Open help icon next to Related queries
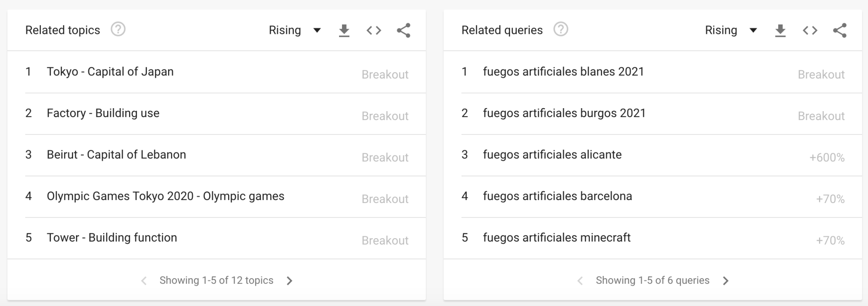 pos(561,30)
